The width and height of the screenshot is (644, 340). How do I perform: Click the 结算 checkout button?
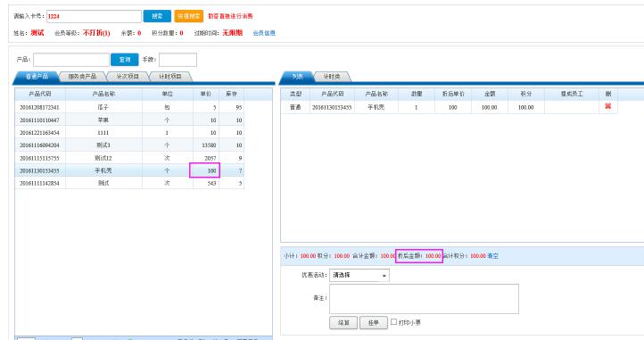tap(343, 323)
